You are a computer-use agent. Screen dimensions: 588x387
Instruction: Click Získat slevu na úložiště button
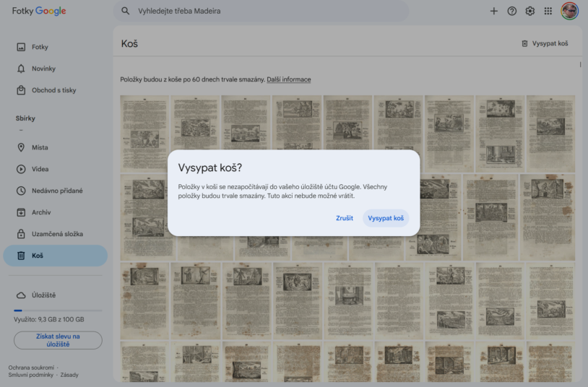(58, 340)
